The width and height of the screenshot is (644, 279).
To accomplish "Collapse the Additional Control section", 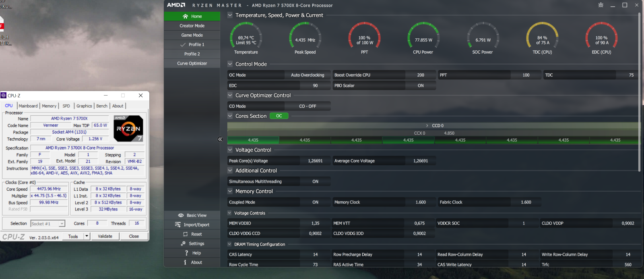I will coord(230,171).
